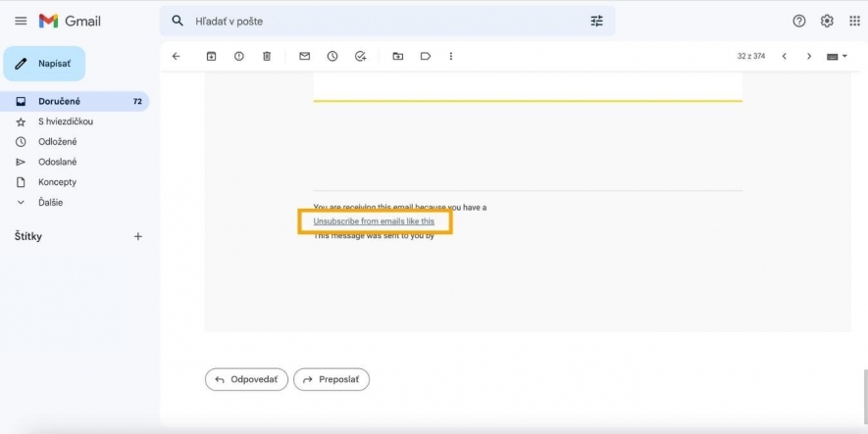868x434 pixels.
Task: Open the input tools keyboard dropdown
Action: 837,56
